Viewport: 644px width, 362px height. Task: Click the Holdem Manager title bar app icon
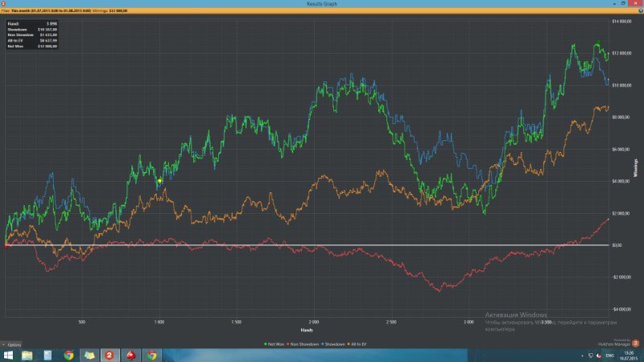click(x=3, y=3)
